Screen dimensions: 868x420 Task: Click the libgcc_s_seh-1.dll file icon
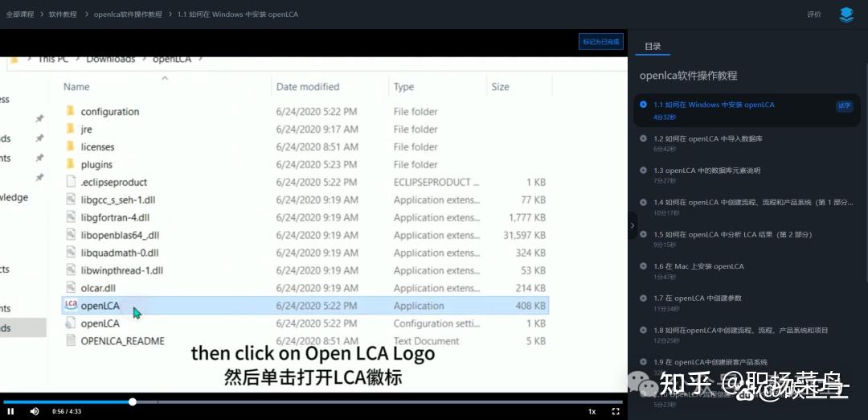pyautogui.click(x=70, y=200)
